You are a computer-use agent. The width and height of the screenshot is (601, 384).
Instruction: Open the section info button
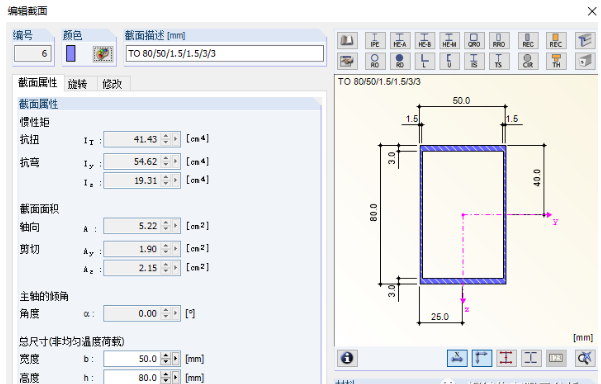(x=347, y=358)
